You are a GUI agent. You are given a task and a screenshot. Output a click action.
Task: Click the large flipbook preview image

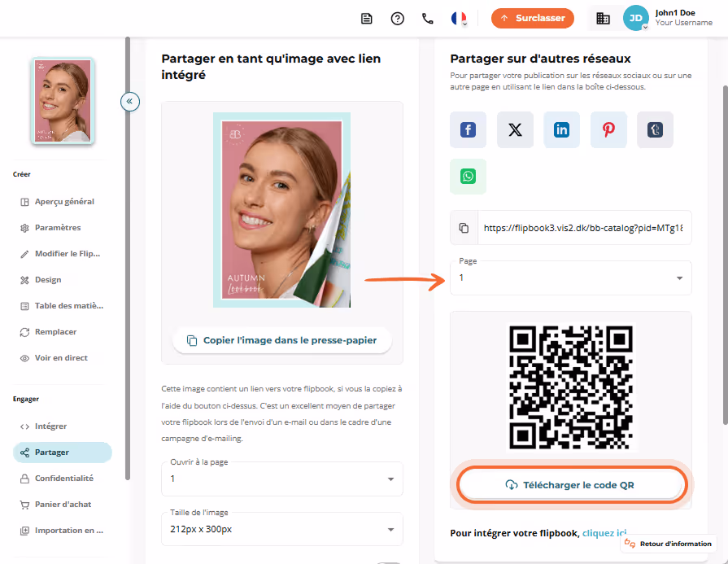click(x=281, y=210)
